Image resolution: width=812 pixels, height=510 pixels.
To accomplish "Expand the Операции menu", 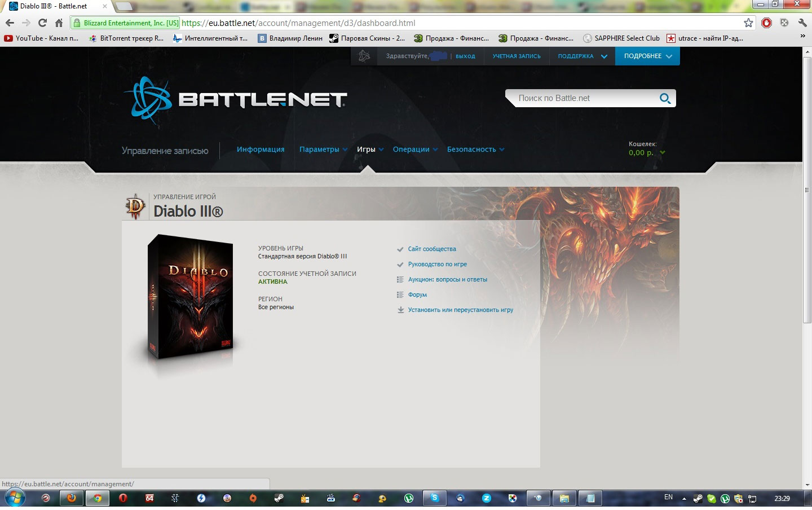I will coord(415,150).
